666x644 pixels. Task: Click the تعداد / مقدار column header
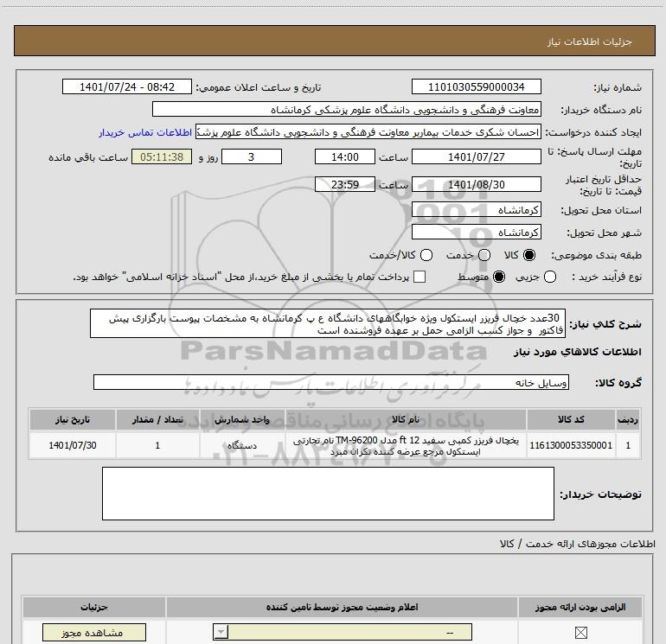(x=157, y=419)
